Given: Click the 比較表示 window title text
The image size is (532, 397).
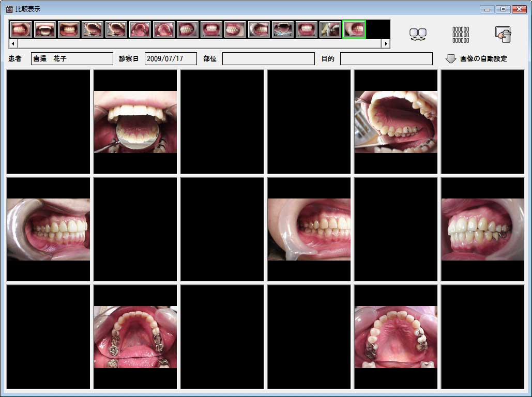Looking at the screenshot, I should point(28,9).
